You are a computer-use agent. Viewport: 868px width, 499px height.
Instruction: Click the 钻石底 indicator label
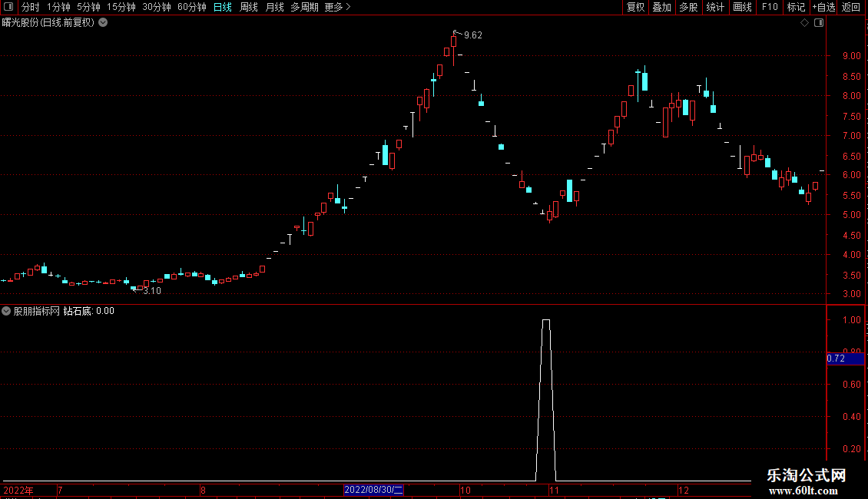click(x=77, y=311)
